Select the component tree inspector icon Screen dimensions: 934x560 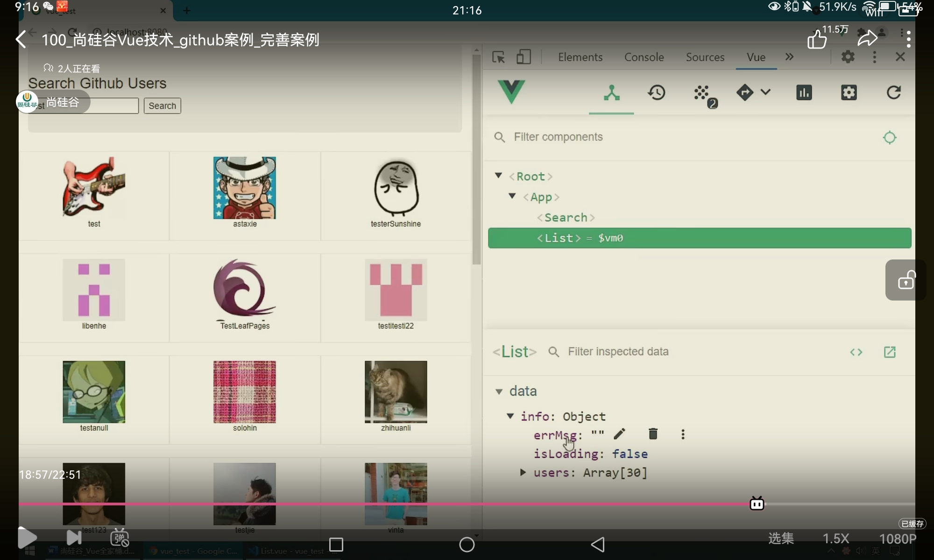coord(611,92)
